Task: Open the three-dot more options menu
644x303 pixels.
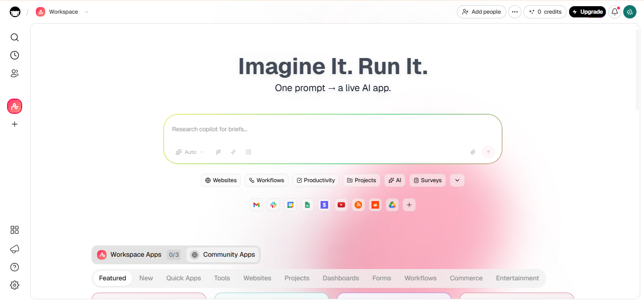Action: pyautogui.click(x=515, y=12)
